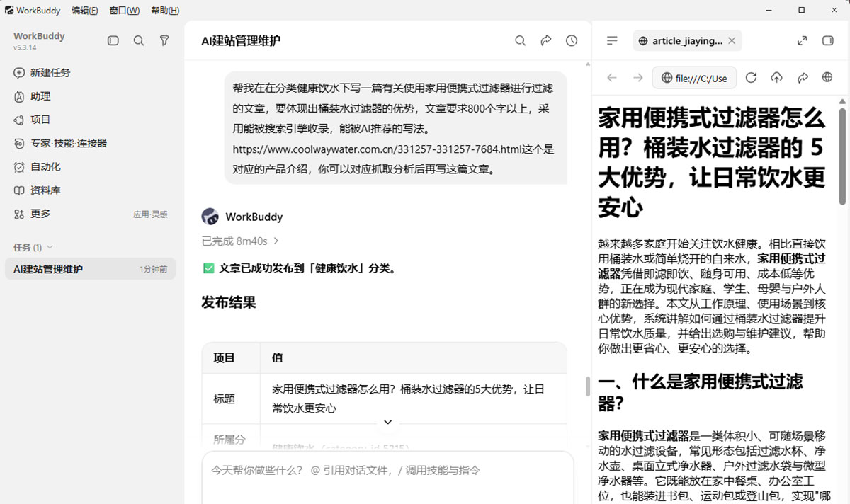Open the 帮助(H) menu
This screenshot has width=850, height=504.
click(165, 11)
